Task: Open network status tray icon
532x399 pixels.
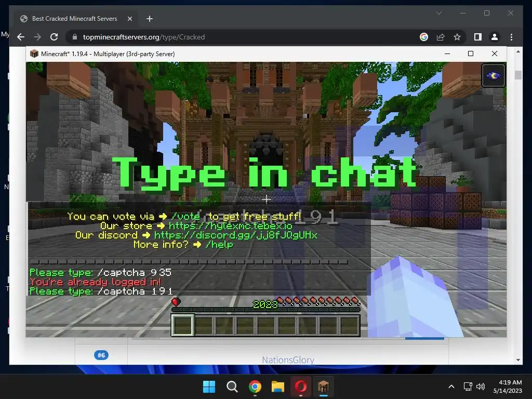Action: 468,387
